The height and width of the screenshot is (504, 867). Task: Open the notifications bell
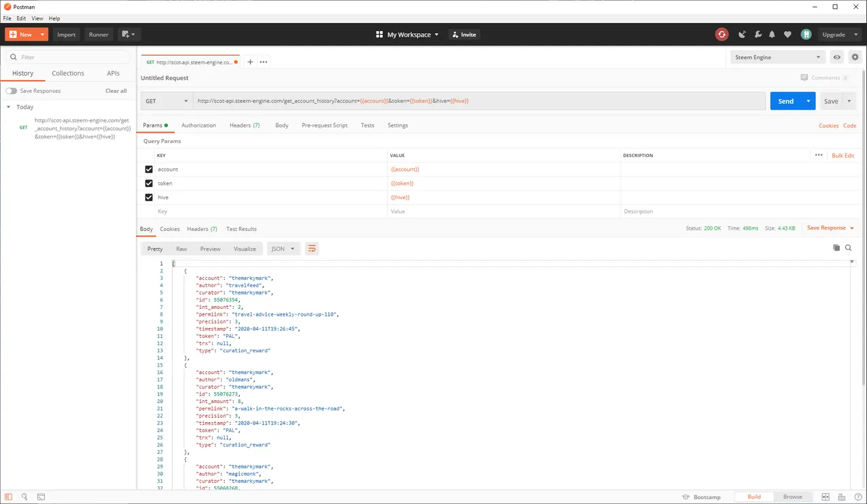tap(772, 35)
